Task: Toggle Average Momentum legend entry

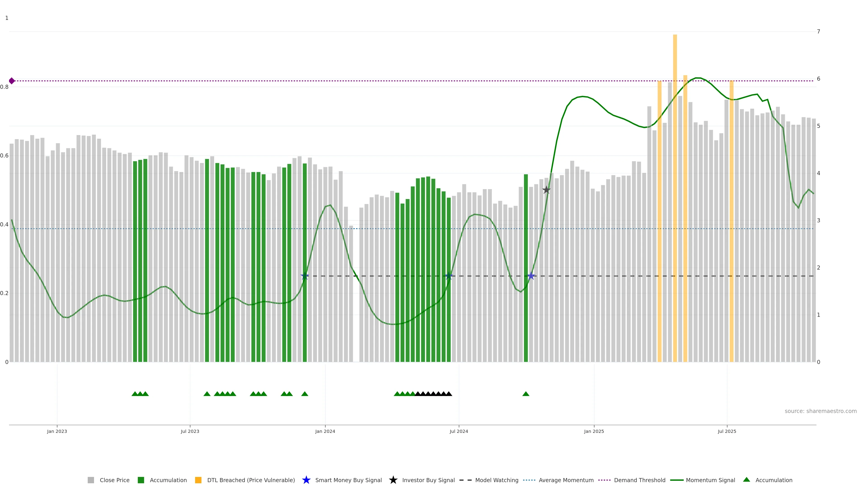Action: tap(566, 480)
